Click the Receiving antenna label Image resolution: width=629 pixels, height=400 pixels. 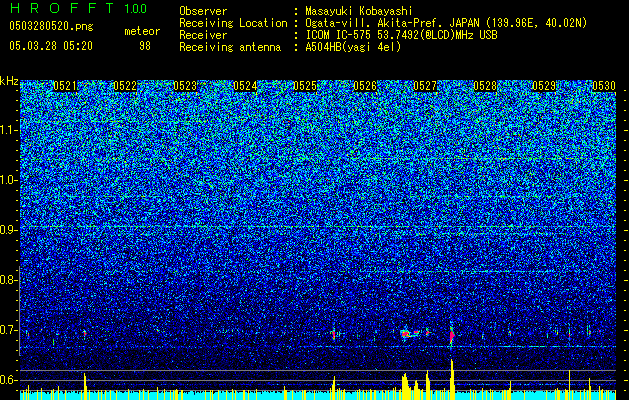click(230, 47)
